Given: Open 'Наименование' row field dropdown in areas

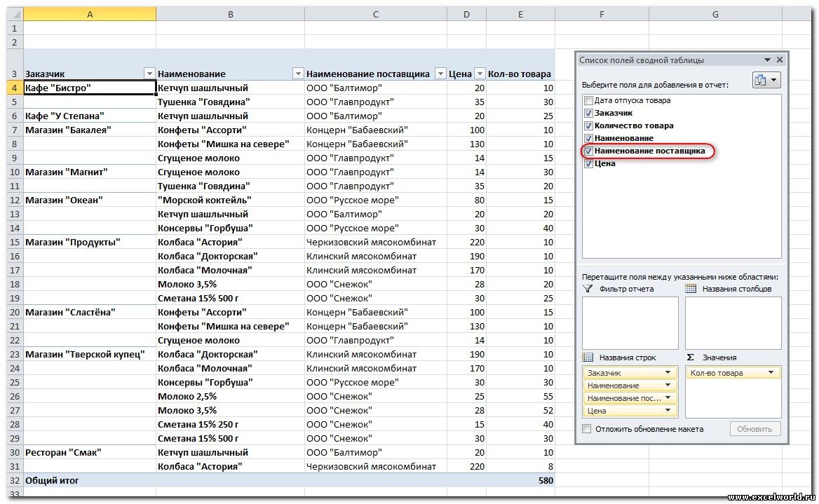Looking at the screenshot, I should point(668,385).
